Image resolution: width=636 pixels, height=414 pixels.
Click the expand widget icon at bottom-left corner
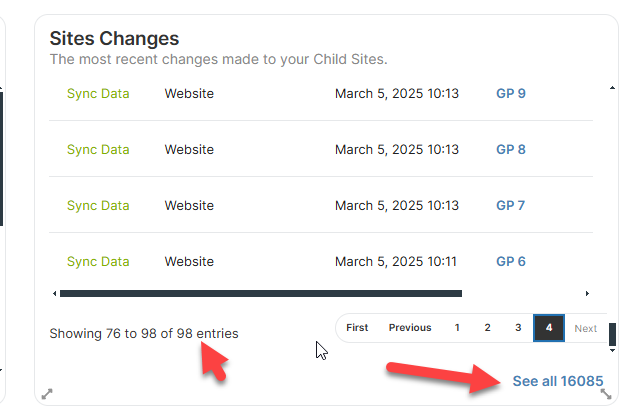pyautogui.click(x=47, y=394)
